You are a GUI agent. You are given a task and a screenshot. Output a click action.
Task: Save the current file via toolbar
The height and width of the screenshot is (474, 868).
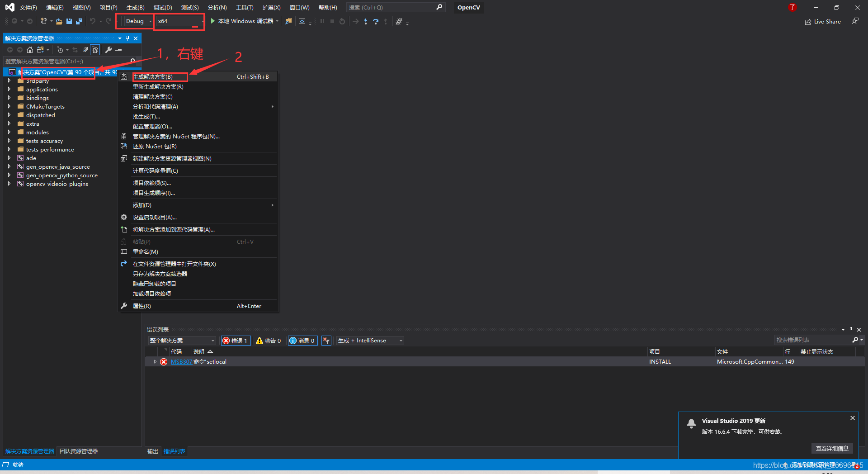(69, 21)
